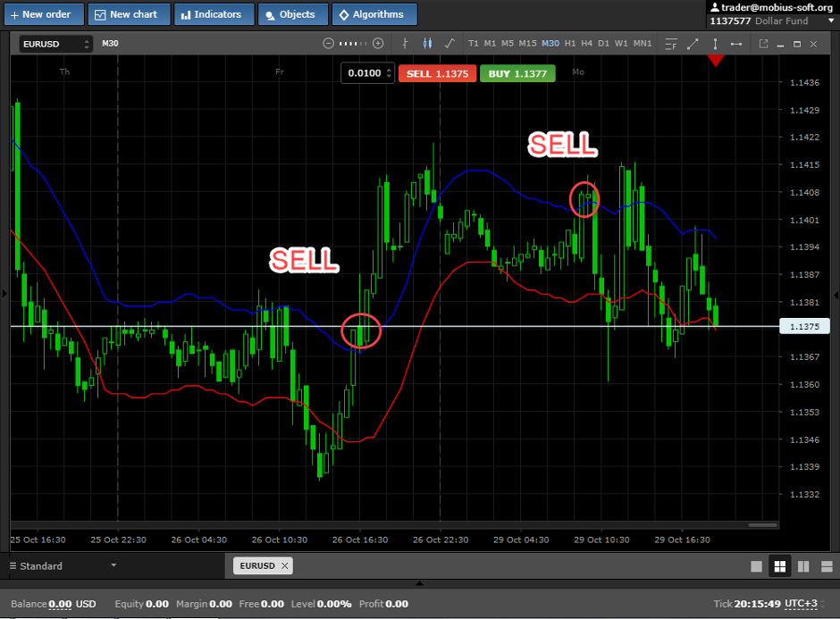Screen dimensions: 840x619
Task: Zoom in the chart with plus icon
Action: [x=378, y=44]
